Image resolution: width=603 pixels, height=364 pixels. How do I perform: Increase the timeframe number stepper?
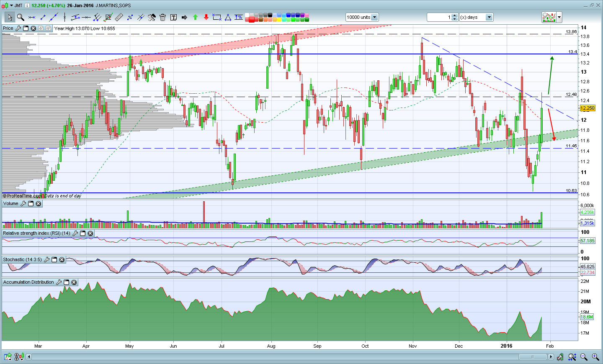point(455,15)
